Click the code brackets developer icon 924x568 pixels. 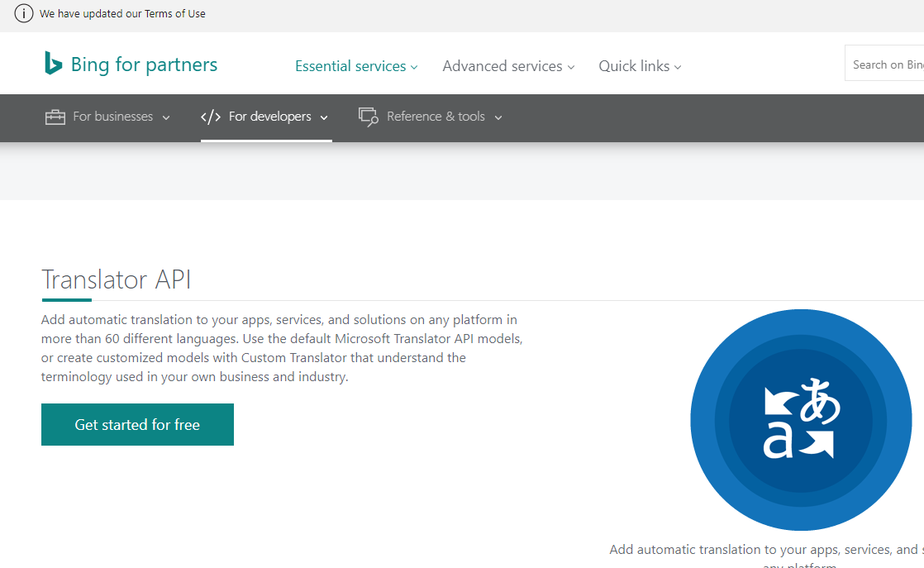tap(211, 117)
